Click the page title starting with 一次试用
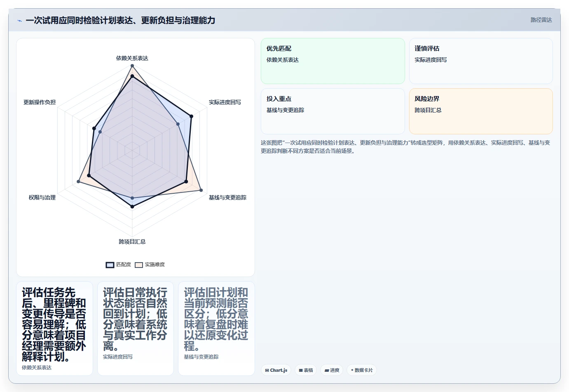Viewport: 569px width, 392px height. 120,20
